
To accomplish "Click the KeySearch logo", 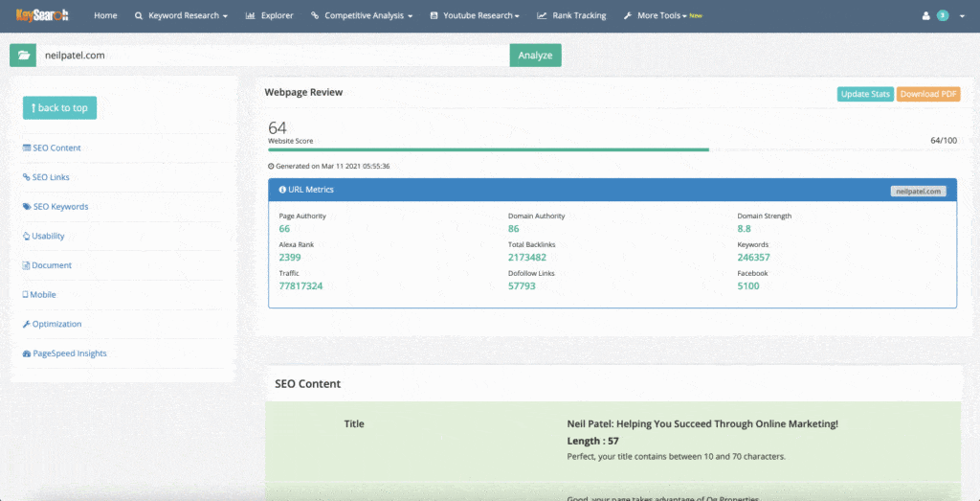I will [x=42, y=15].
